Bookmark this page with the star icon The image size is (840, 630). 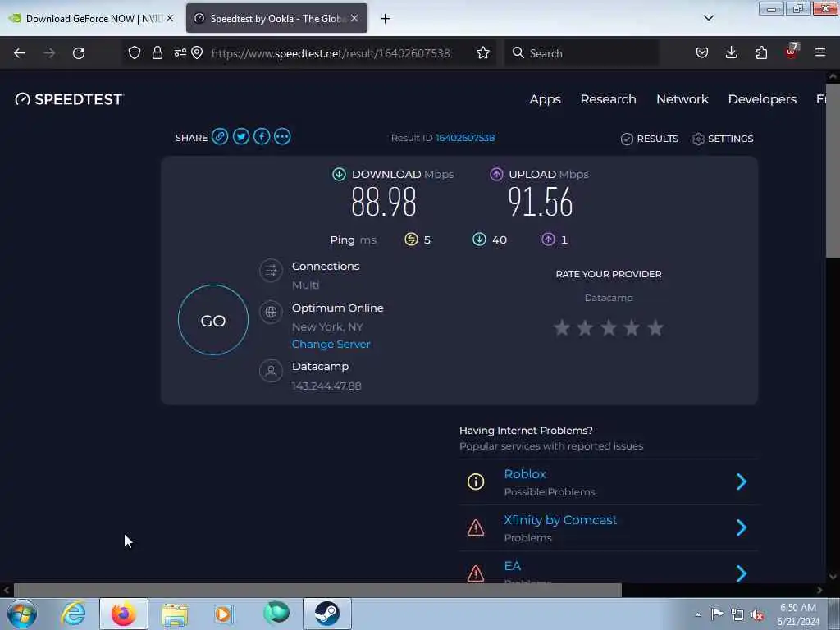(482, 52)
